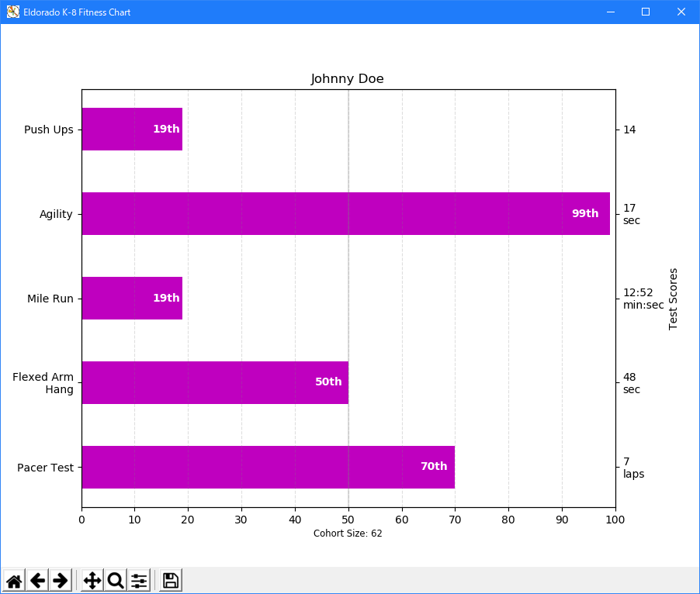
Task: Maximize the fitness chart window
Action: (645, 12)
